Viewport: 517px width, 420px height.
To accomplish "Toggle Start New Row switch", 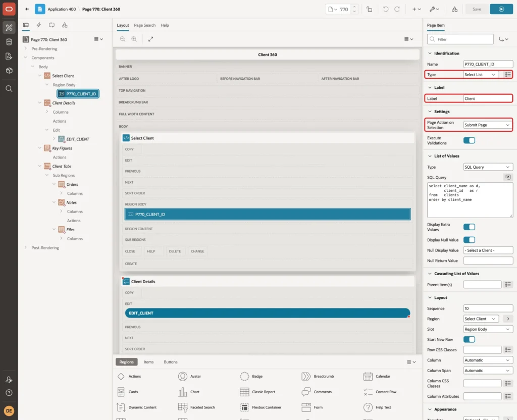I will (469, 339).
